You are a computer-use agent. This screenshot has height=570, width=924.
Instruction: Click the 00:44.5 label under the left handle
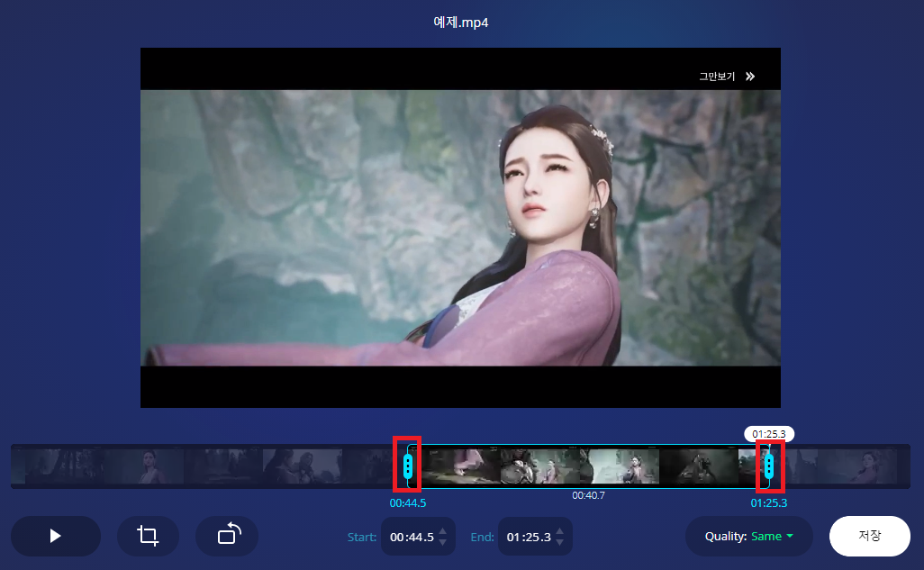408,503
